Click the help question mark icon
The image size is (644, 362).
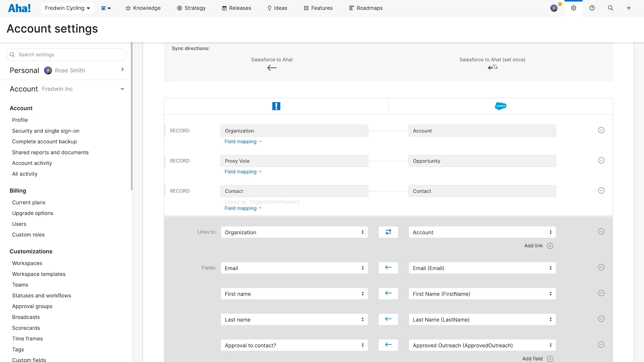tap(592, 8)
